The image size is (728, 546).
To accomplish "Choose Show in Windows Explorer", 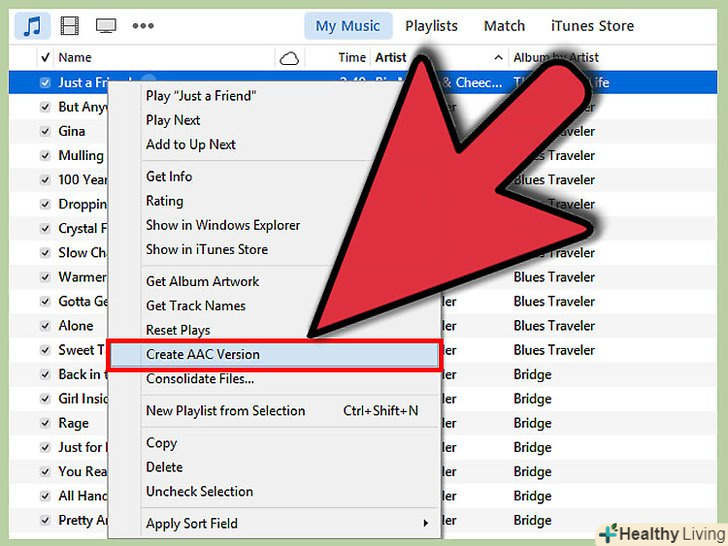I will point(223,225).
